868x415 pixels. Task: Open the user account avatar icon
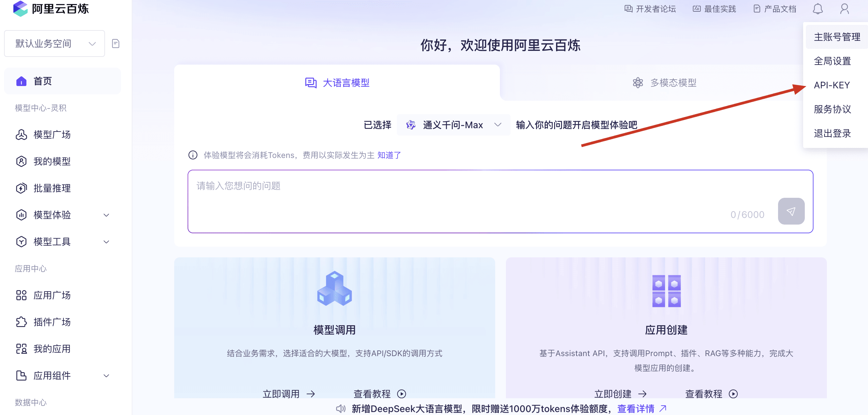click(x=844, y=9)
